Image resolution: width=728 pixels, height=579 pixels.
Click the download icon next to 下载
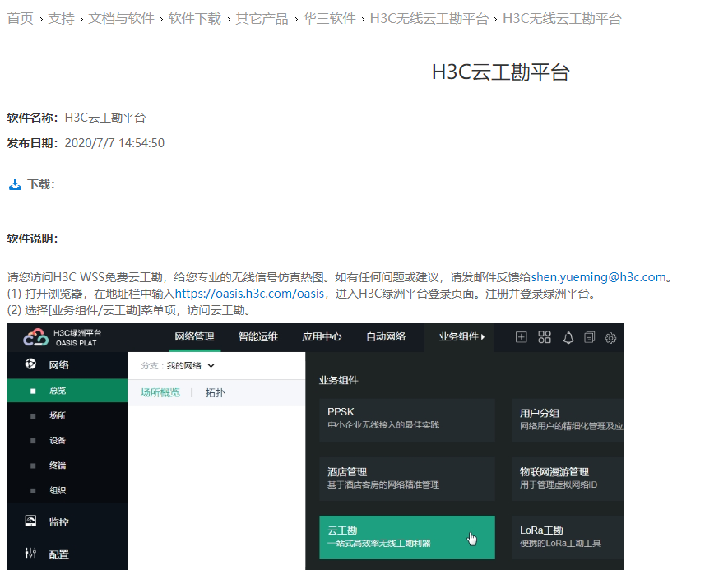[15, 185]
